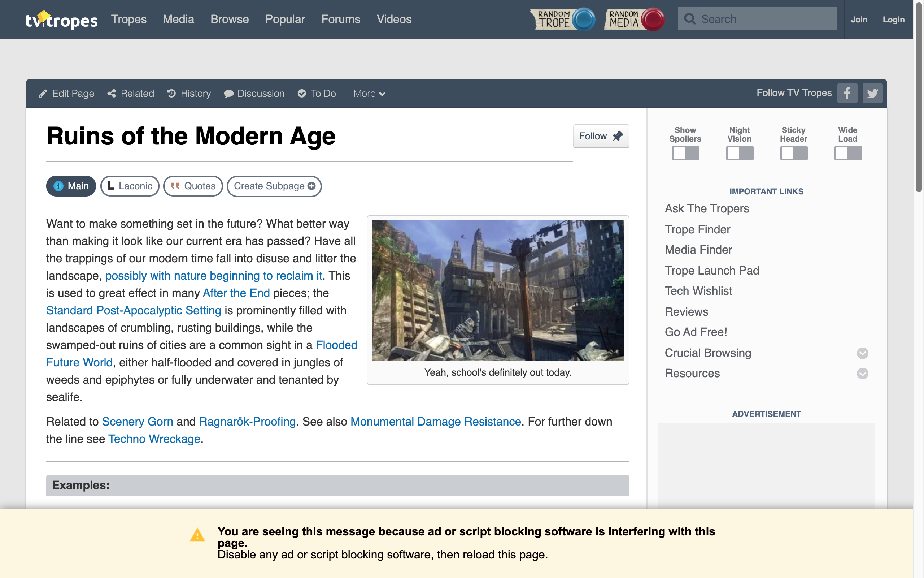
Task: Click the quotation marks icon on Quotes
Action: click(x=175, y=186)
